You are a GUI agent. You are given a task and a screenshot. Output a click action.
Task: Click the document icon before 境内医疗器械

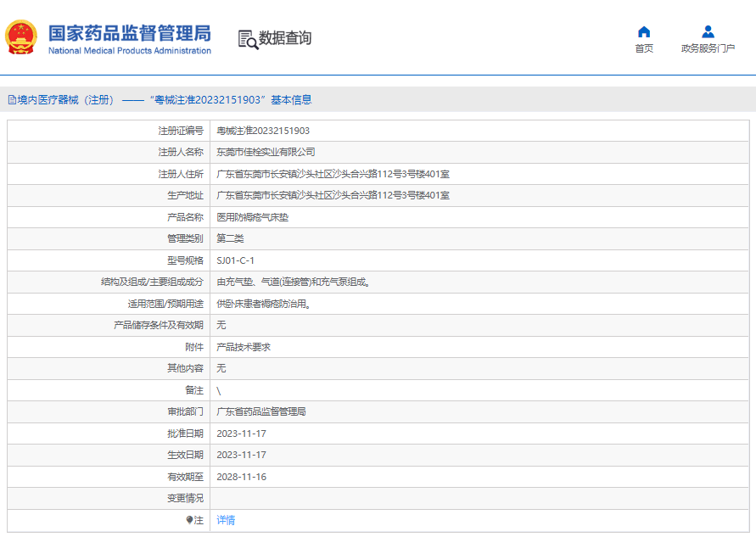coord(12,100)
